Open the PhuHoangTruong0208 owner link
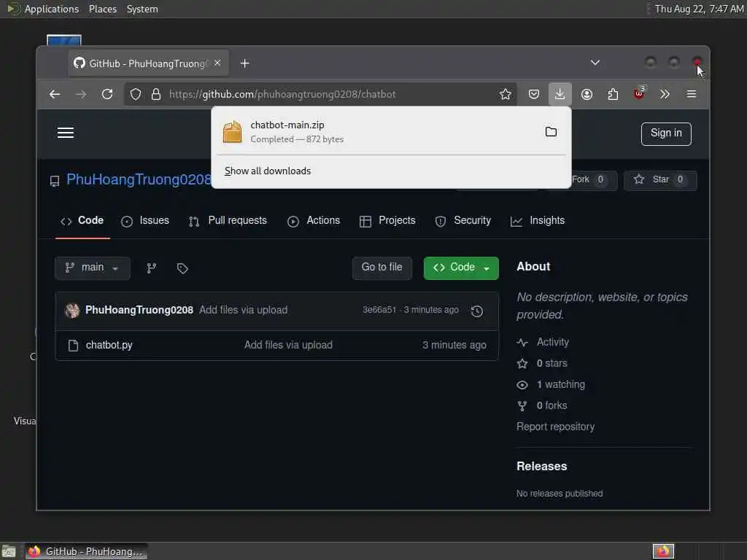747x560 pixels. 139,179
